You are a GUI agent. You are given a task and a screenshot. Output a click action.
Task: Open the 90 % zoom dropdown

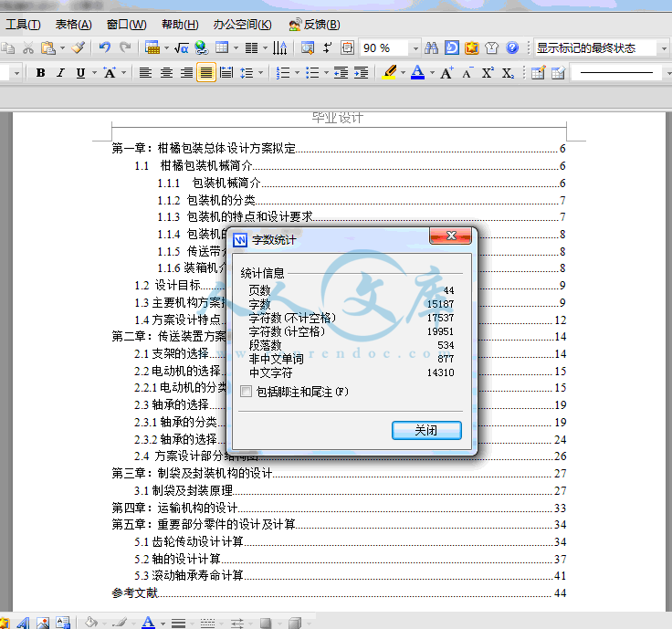tap(415, 48)
